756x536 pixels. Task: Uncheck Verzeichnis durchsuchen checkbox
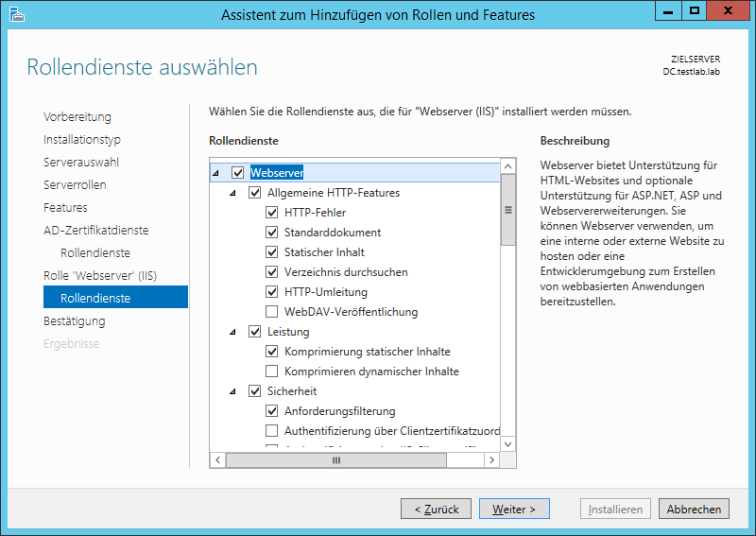tap(272, 271)
